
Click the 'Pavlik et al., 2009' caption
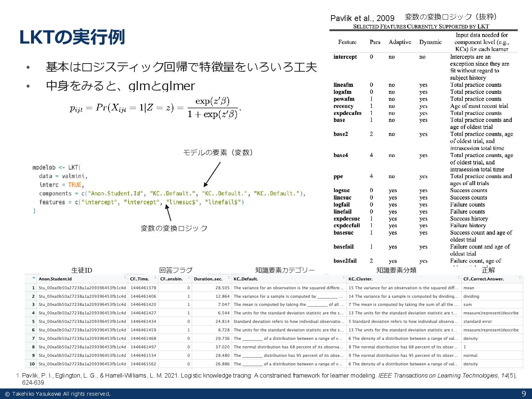tap(362, 18)
